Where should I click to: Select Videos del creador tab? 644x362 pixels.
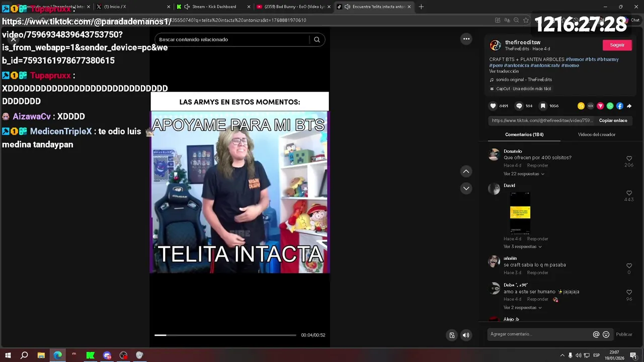(597, 135)
